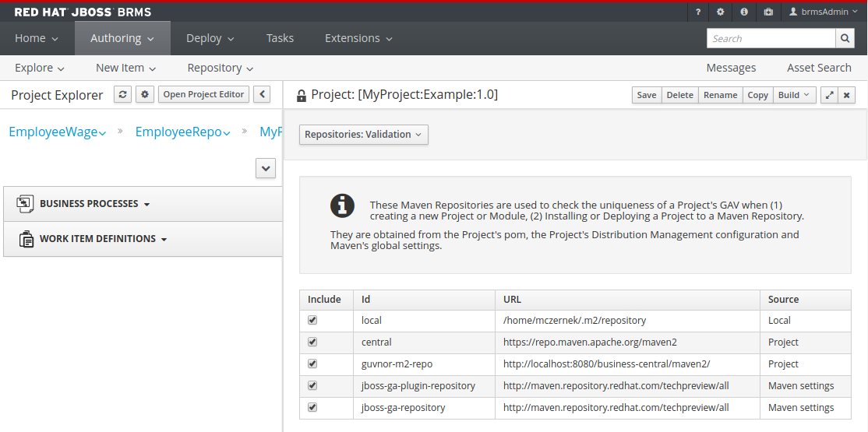The image size is (868, 432).
Task: Click the Business Processes icon
Action: pyautogui.click(x=26, y=204)
